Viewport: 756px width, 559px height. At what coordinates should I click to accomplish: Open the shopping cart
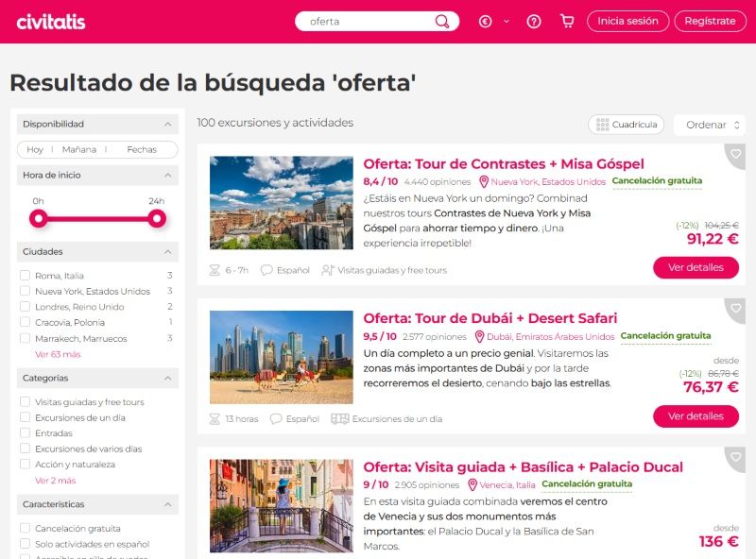coord(567,21)
